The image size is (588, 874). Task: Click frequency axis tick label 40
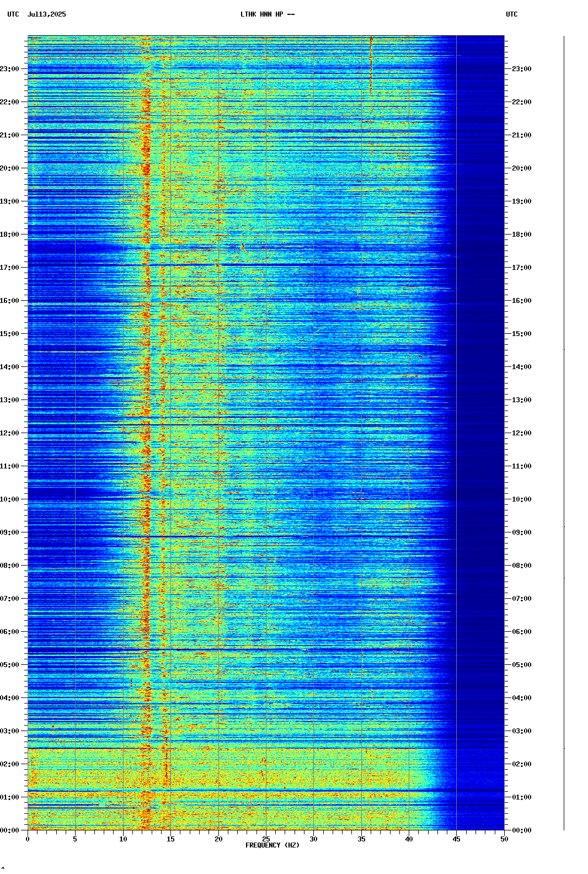click(409, 839)
